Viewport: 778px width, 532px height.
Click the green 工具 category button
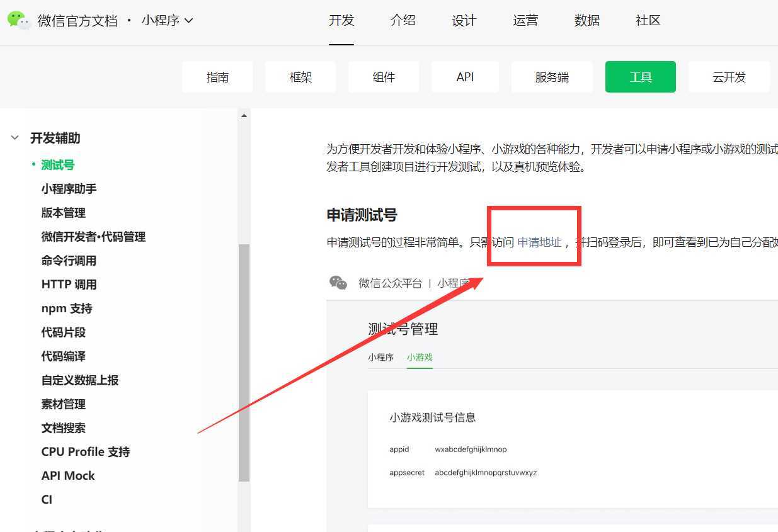pyautogui.click(x=641, y=77)
